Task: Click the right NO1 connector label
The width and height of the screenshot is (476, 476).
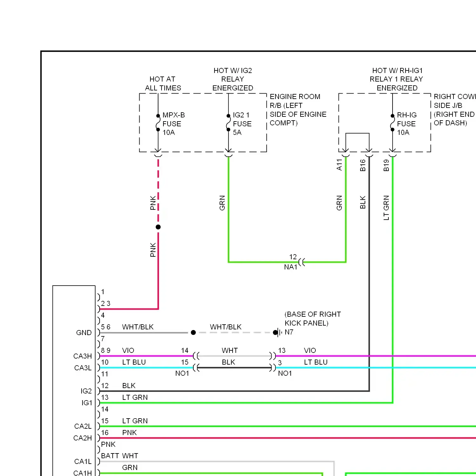Action: 285,374
